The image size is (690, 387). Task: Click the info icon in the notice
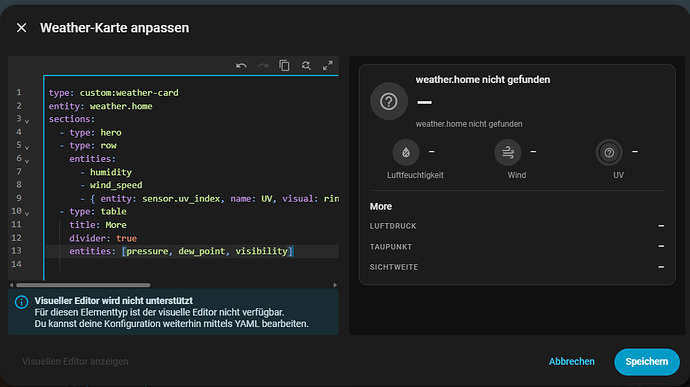(x=22, y=302)
